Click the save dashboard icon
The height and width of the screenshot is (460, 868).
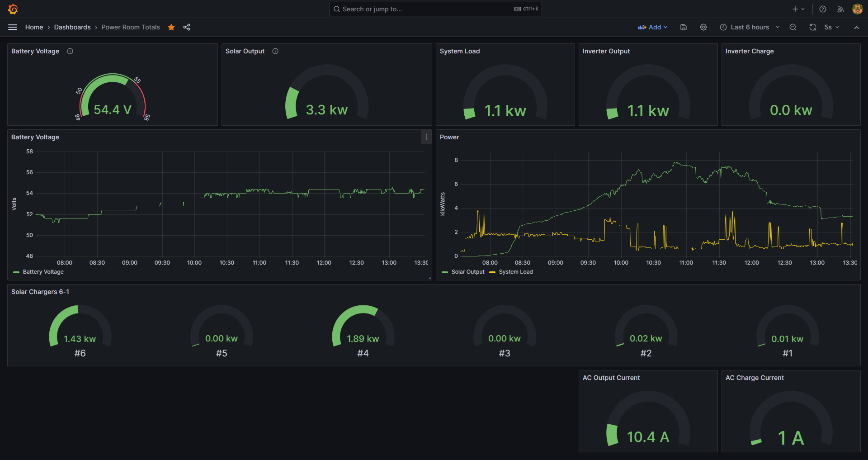pyautogui.click(x=684, y=27)
